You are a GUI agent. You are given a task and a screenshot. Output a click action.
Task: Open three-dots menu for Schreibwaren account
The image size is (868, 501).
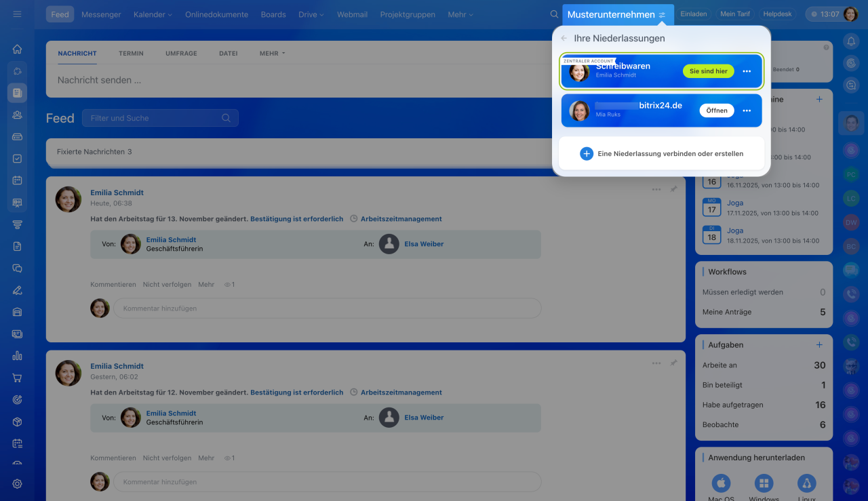coord(747,71)
